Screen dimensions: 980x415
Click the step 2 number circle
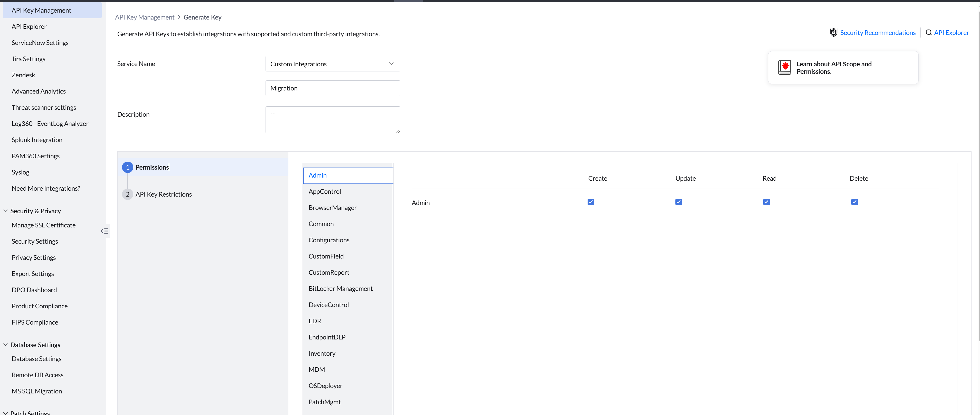127,194
